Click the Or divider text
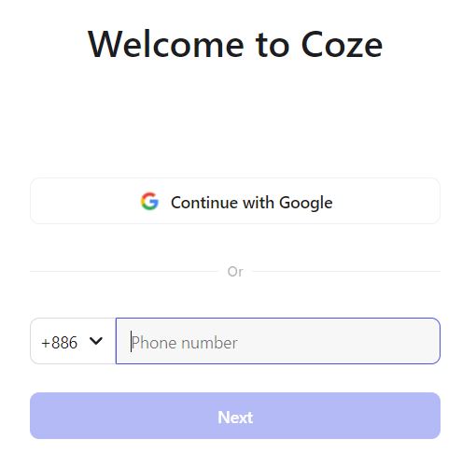Image resolution: width=476 pixels, height=454 pixels. [235, 272]
